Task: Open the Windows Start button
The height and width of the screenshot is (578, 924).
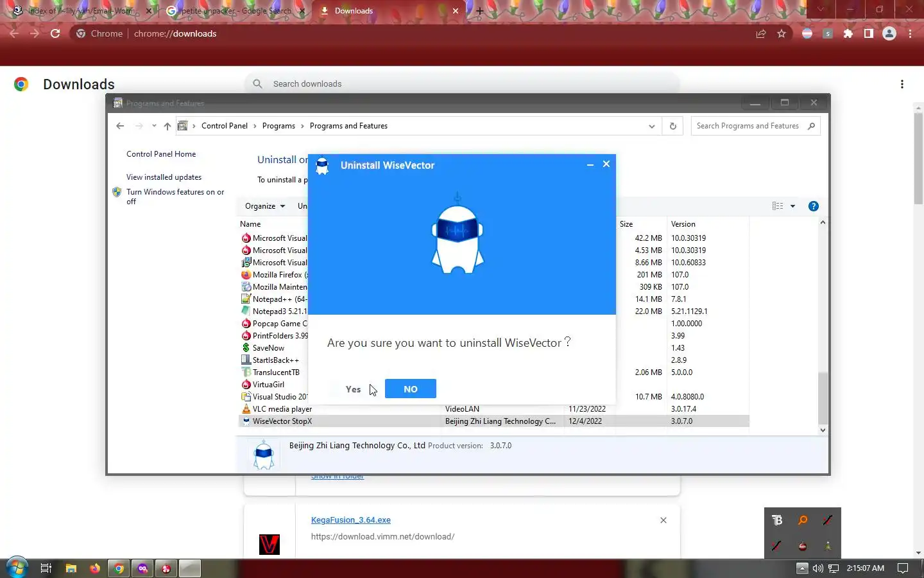Action: click(17, 568)
